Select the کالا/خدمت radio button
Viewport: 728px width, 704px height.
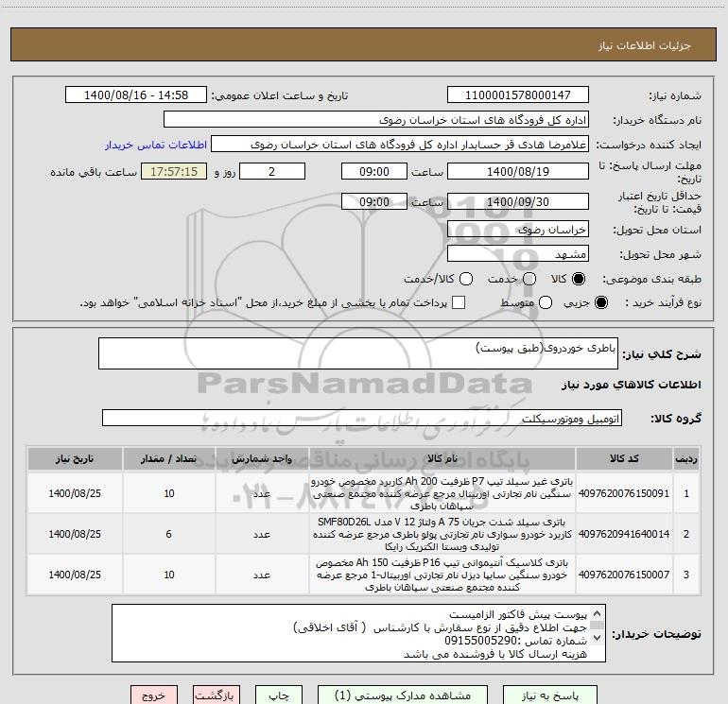(466, 279)
